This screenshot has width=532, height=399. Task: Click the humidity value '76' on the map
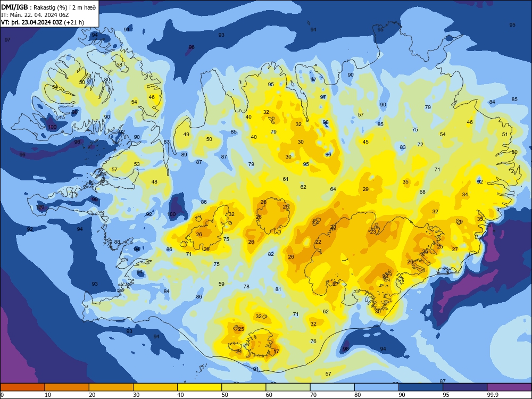[313, 342]
